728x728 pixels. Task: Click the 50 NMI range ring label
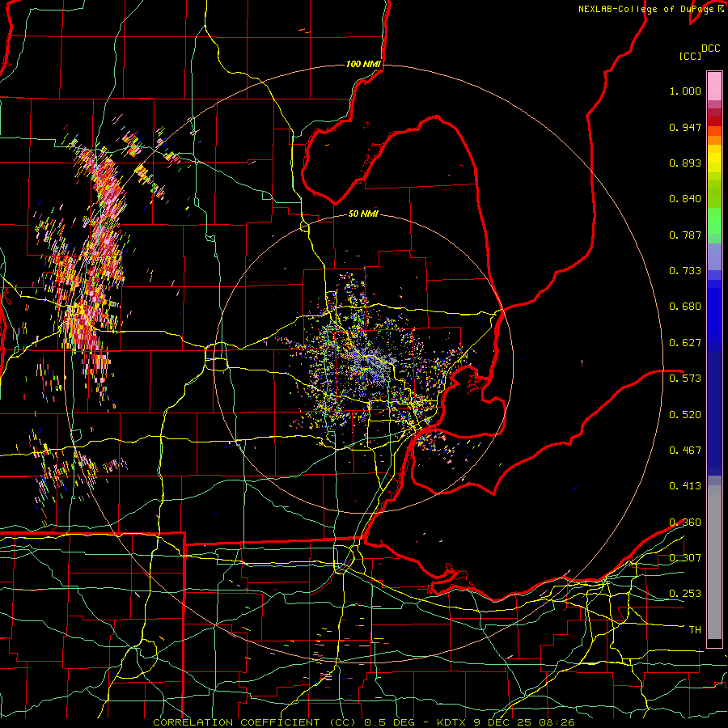click(x=363, y=214)
